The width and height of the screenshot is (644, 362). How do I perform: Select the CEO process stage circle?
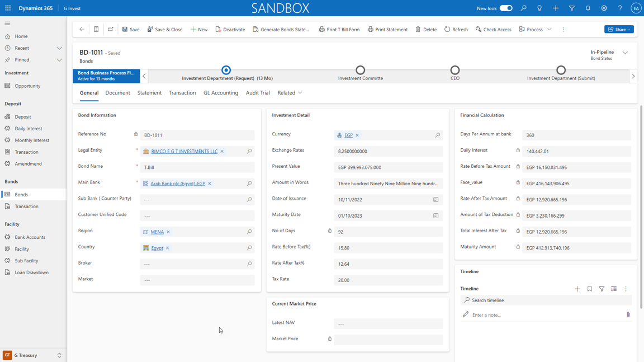click(455, 70)
